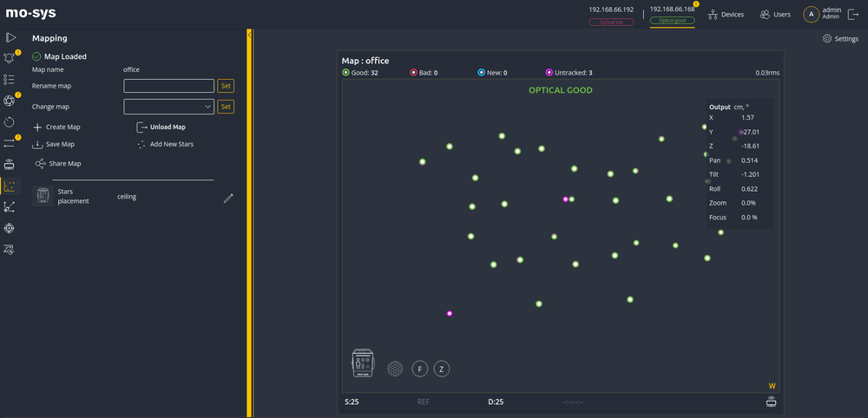
Task: Open the camera lens sidebar icon
Action: 10,101
